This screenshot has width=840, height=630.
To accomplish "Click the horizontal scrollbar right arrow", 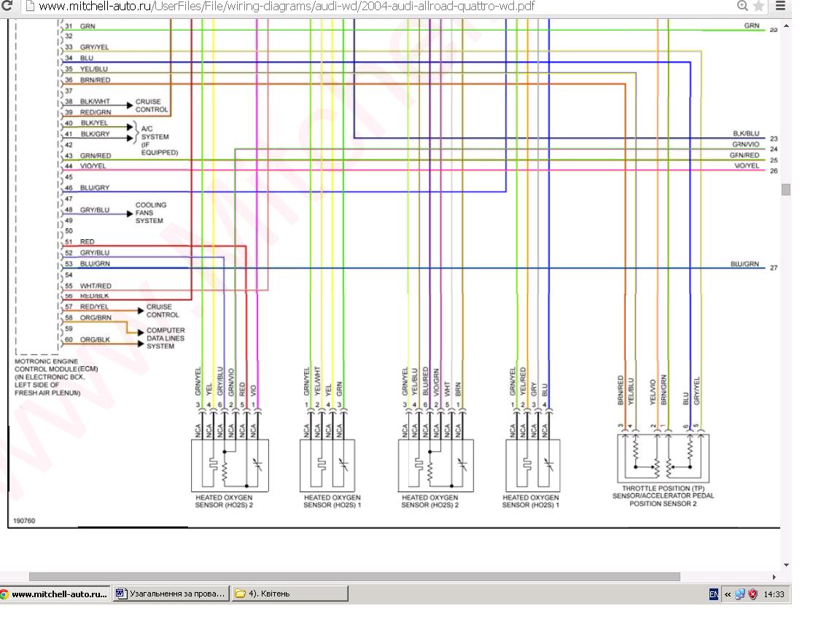I will 774,577.
